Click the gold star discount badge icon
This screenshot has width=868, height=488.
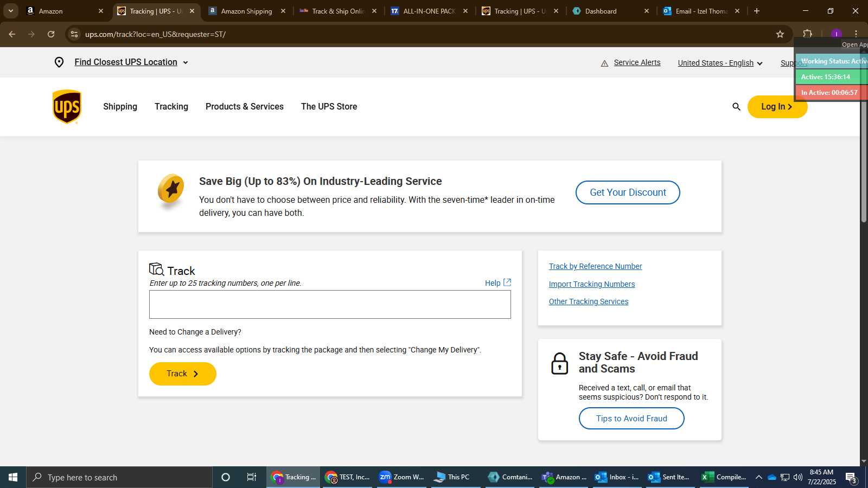tap(171, 191)
